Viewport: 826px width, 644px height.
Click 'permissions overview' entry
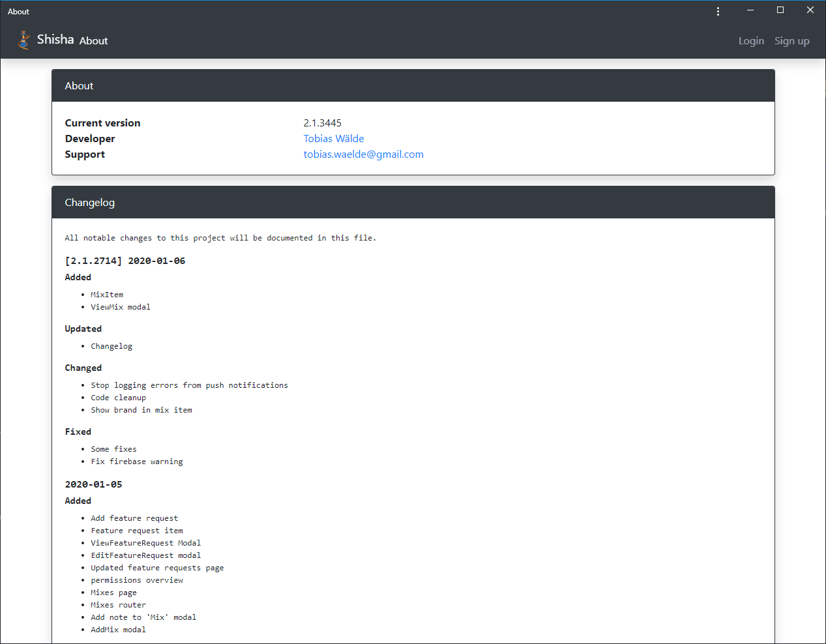click(137, 580)
